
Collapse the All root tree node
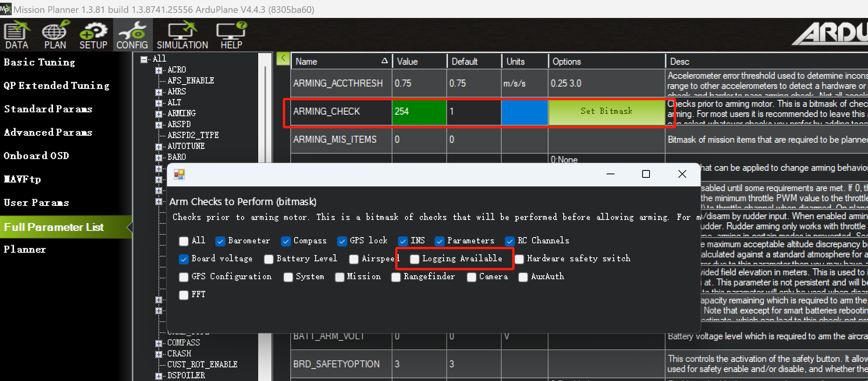[x=144, y=59]
